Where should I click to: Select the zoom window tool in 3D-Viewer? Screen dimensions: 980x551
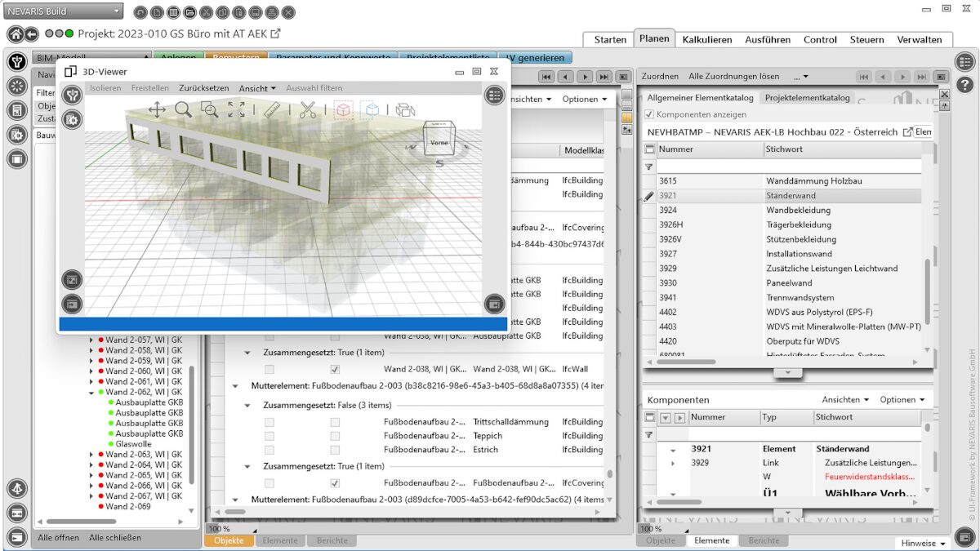click(210, 109)
